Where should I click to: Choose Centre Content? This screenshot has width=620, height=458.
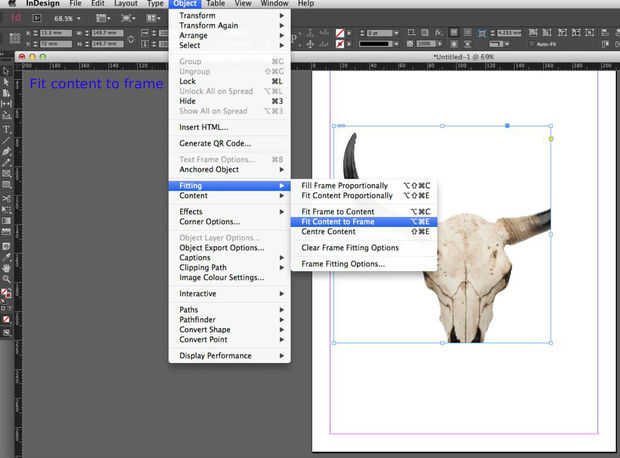[x=364, y=231]
